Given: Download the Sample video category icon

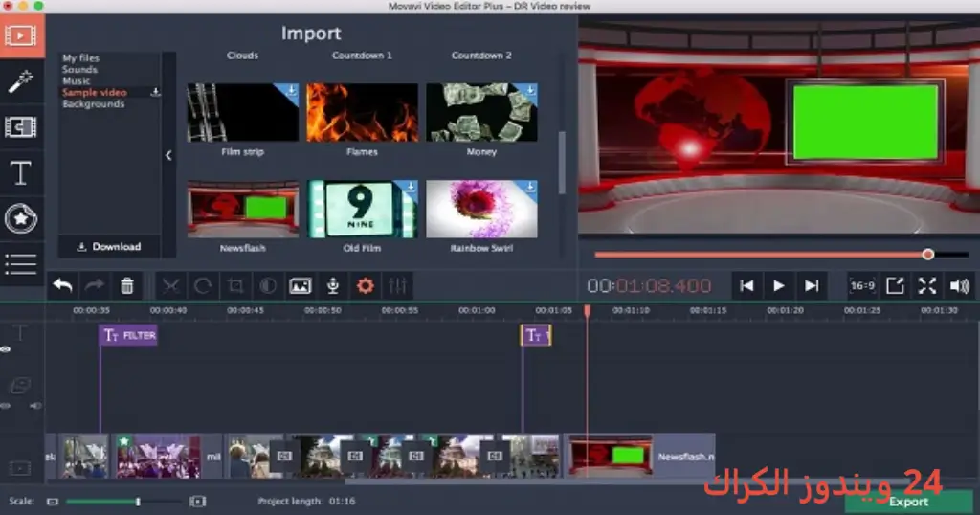Looking at the screenshot, I should (156, 92).
